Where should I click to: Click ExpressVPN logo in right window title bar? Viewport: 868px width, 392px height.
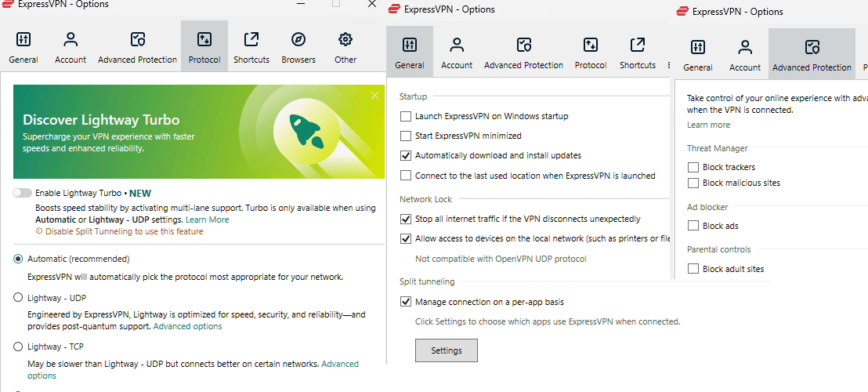point(682,11)
